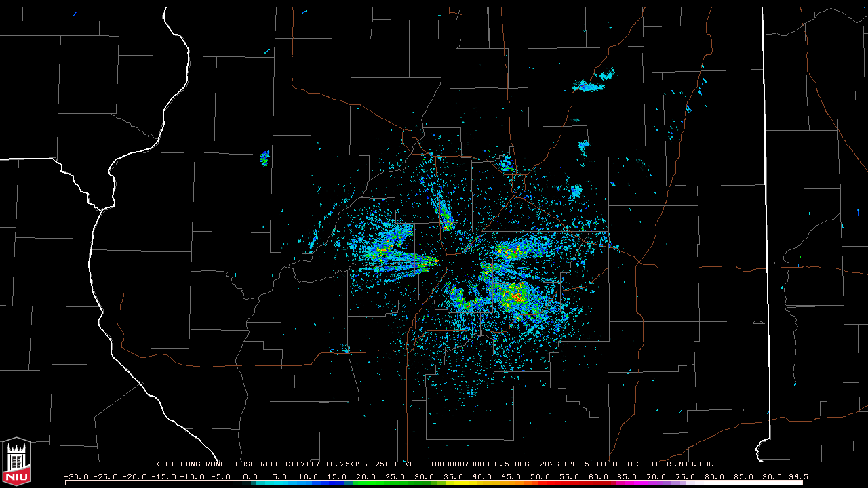Pick the green segment of the color scale
Screen dimensions: 868x488
[387, 483]
